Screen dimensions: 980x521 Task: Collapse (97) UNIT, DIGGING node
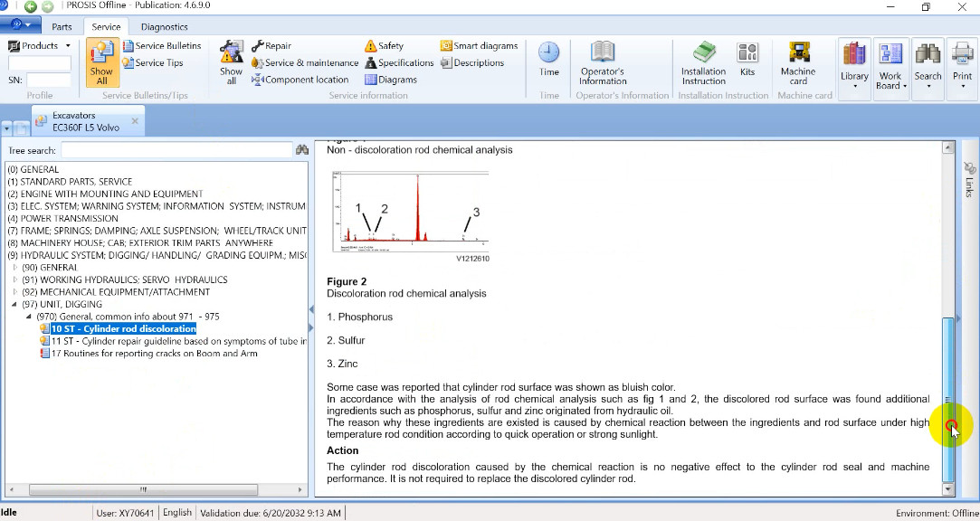pos(14,304)
